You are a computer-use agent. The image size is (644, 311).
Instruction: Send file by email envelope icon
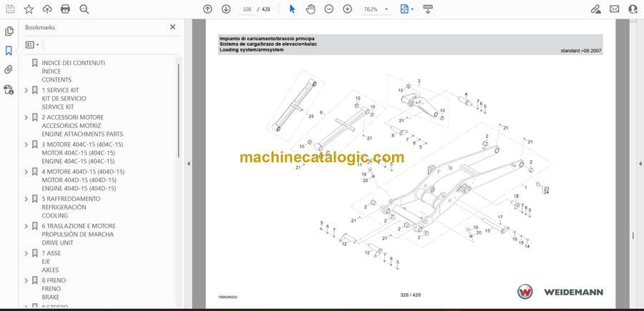[614, 9]
